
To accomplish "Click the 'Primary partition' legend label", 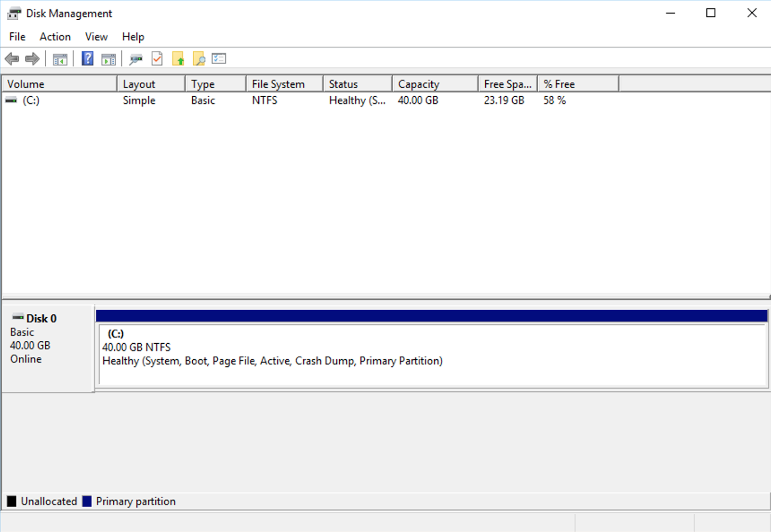I will click(x=136, y=501).
